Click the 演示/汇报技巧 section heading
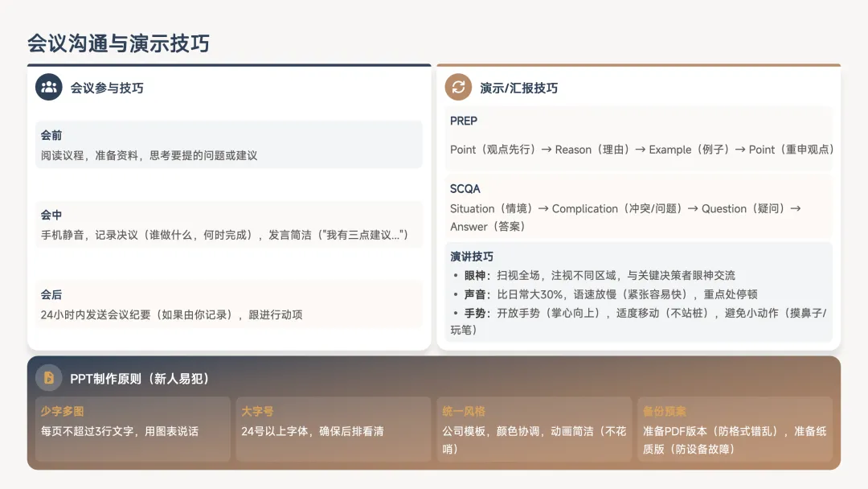Image resolution: width=868 pixels, height=489 pixels. [x=518, y=88]
